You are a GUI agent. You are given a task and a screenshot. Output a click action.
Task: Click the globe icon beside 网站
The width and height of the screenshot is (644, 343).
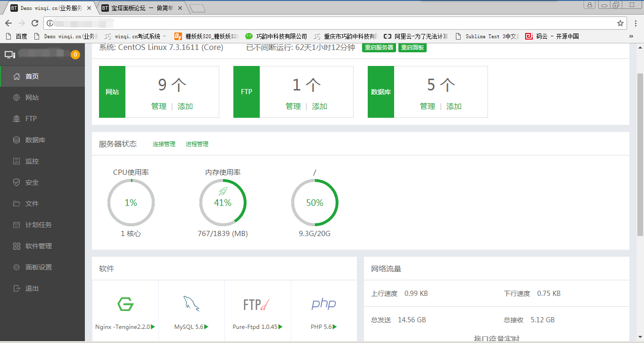point(17,98)
